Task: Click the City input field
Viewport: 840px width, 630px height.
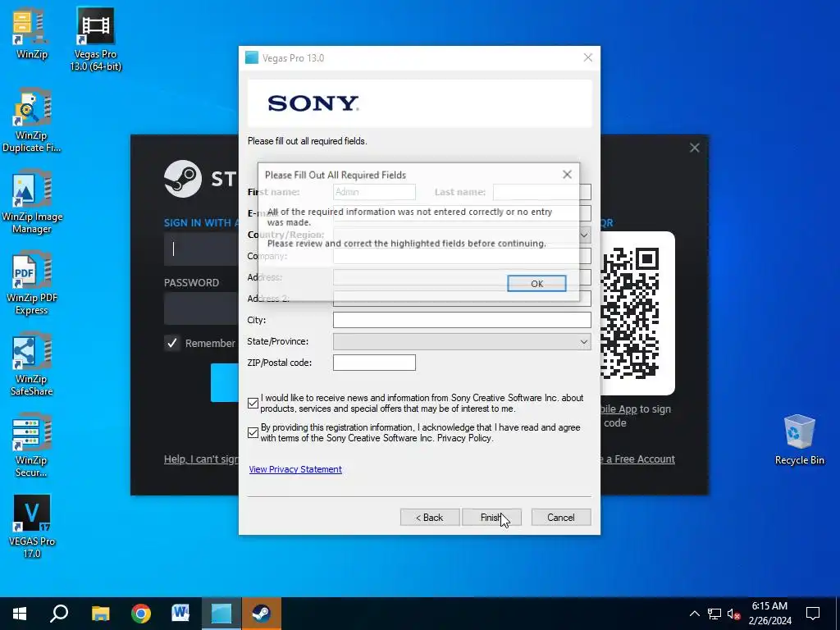Action: pyautogui.click(x=462, y=320)
